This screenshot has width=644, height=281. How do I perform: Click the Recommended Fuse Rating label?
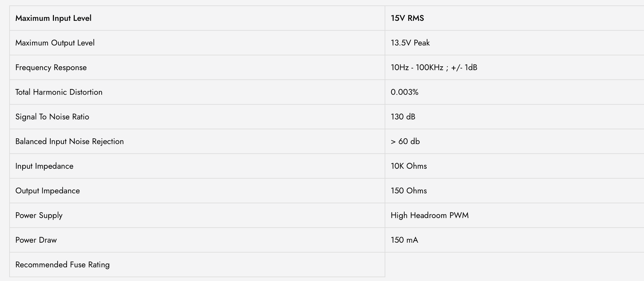(63, 265)
